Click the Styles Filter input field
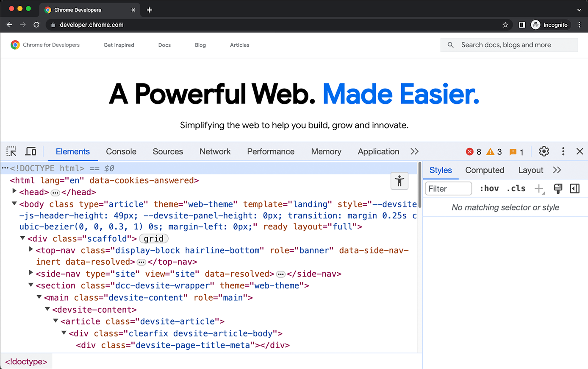The height and width of the screenshot is (369, 588). coord(449,189)
